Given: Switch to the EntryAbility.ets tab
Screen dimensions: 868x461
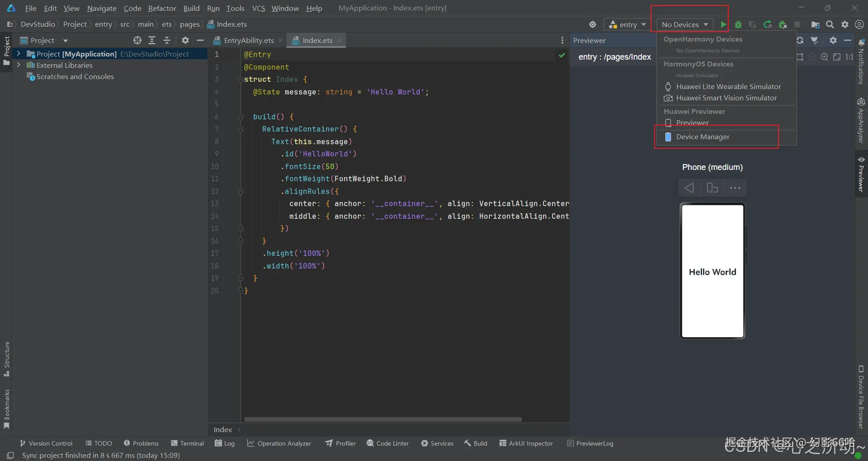Looking at the screenshot, I should click(248, 40).
